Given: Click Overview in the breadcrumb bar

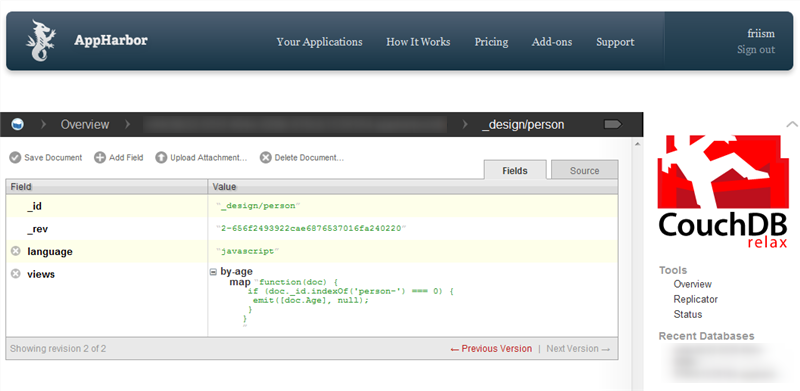Looking at the screenshot, I should [x=85, y=125].
